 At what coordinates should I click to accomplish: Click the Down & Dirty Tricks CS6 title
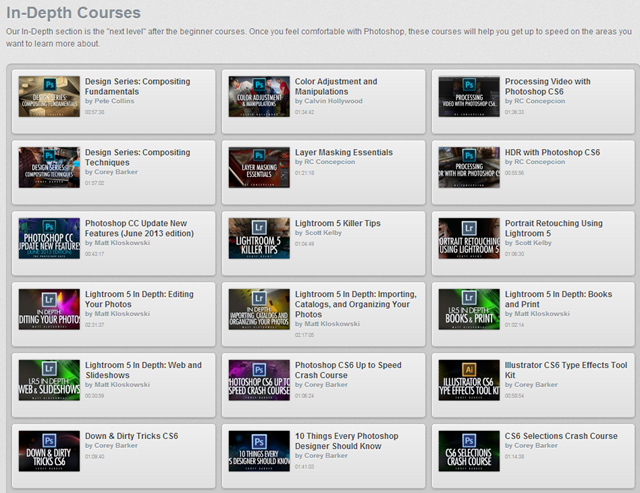click(131, 436)
